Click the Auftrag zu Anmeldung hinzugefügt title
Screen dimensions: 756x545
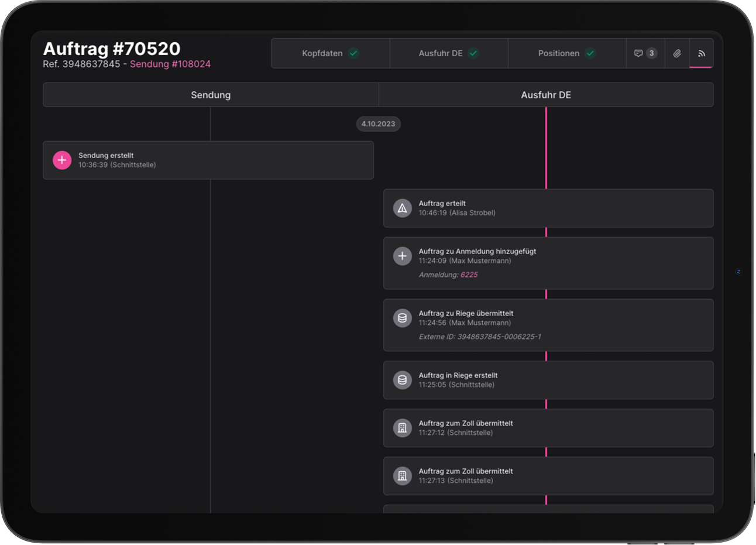tap(477, 251)
